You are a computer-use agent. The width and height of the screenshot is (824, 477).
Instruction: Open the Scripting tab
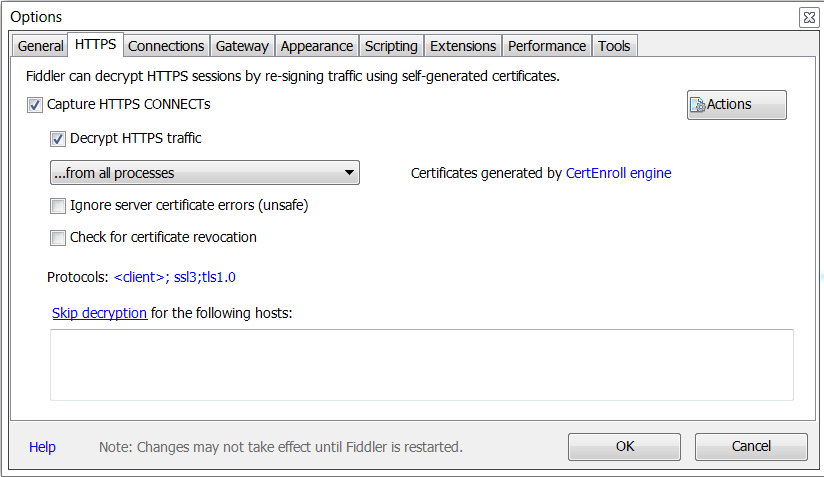click(x=391, y=46)
